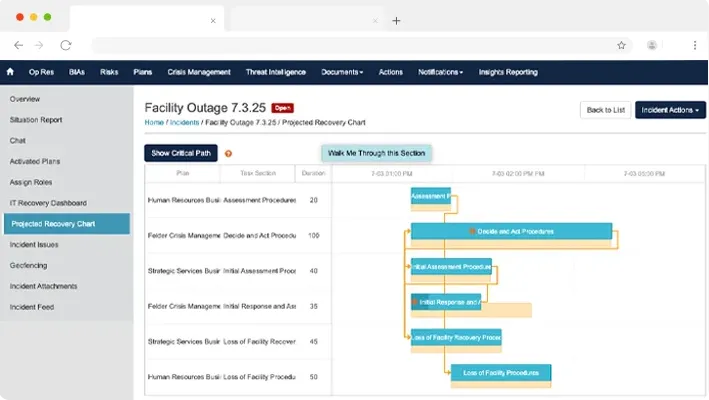Select the Decide and Act Procedures bar
The width and height of the screenshot is (709, 400).
coord(511,231)
